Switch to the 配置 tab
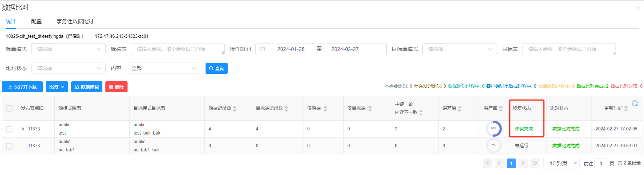The width and height of the screenshot is (644, 175). tap(36, 21)
